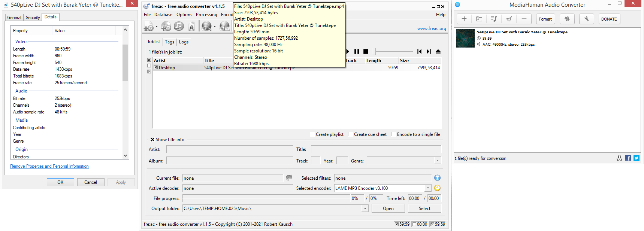Skip to previous track in fre:ac
Image resolution: width=644 pixels, height=231 pixels.
pos(419,52)
